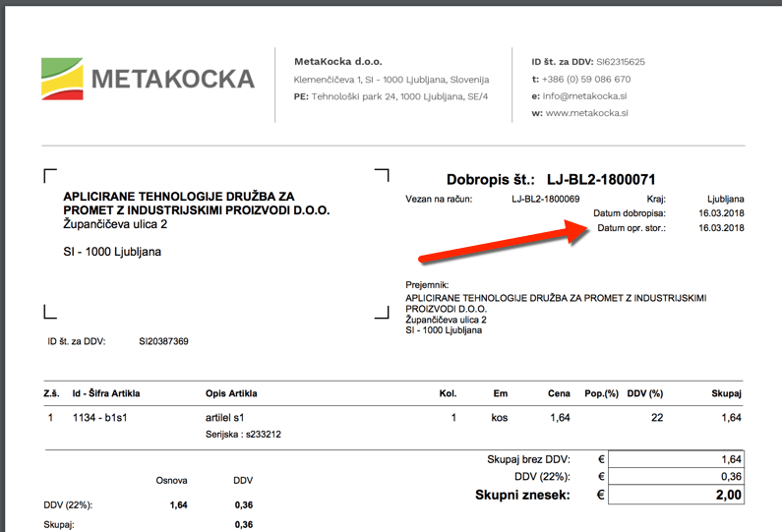Screen dimensions: 782x532
Task: Click Župančičeva ulica 2 in address box
Action: [115, 224]
